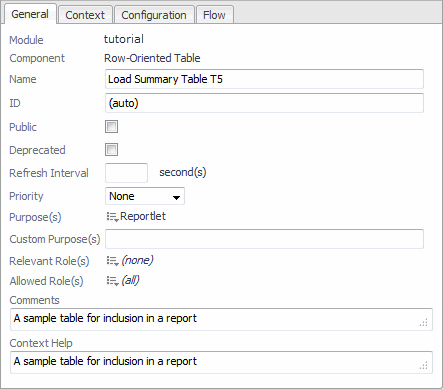The image size is (443, 389).
Task: Open the Relevant Role(s) list selector icon
Action: point(112,261)
